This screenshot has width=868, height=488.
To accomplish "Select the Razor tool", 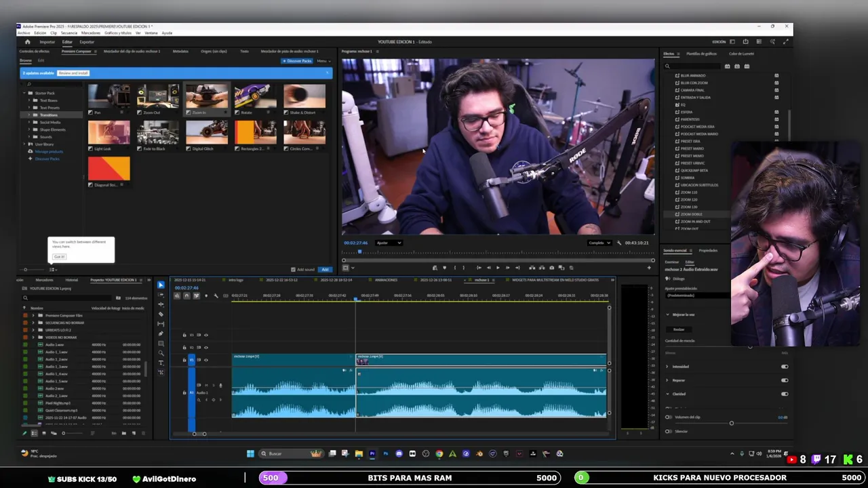I will (161, 314).
